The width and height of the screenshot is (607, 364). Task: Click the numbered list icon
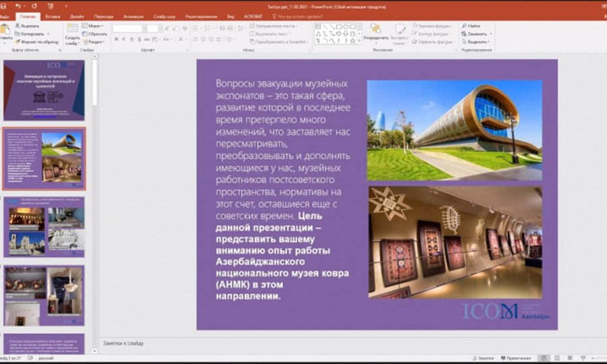click(x=209, y=28)
